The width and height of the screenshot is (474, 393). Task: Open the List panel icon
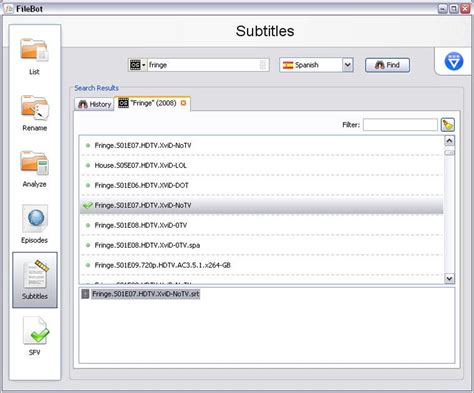click(35, 56)
